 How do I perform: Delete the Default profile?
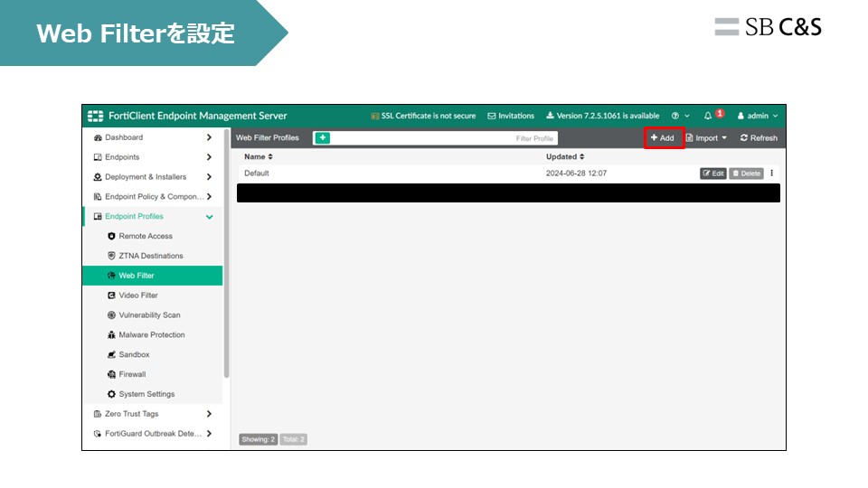(x=746, y=174)
